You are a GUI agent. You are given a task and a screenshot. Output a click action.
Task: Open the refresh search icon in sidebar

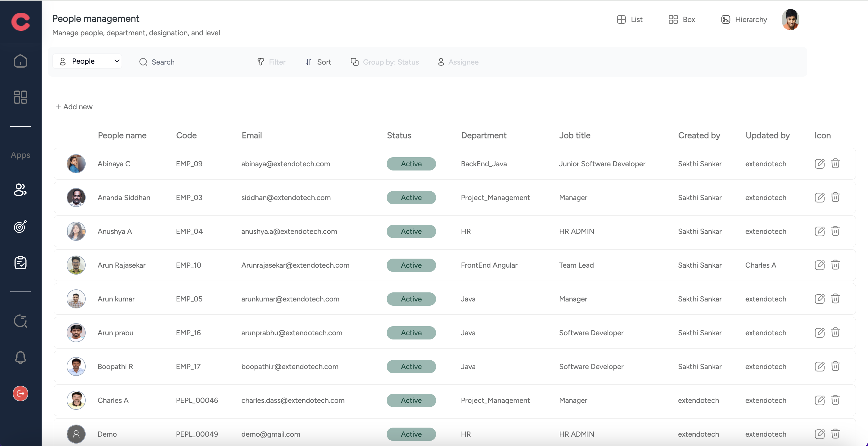point(20,321)
